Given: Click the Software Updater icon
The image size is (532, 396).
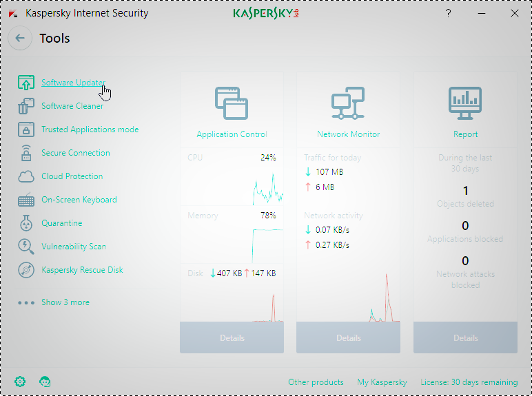Looking at the screenshot, I should point(25,83).
